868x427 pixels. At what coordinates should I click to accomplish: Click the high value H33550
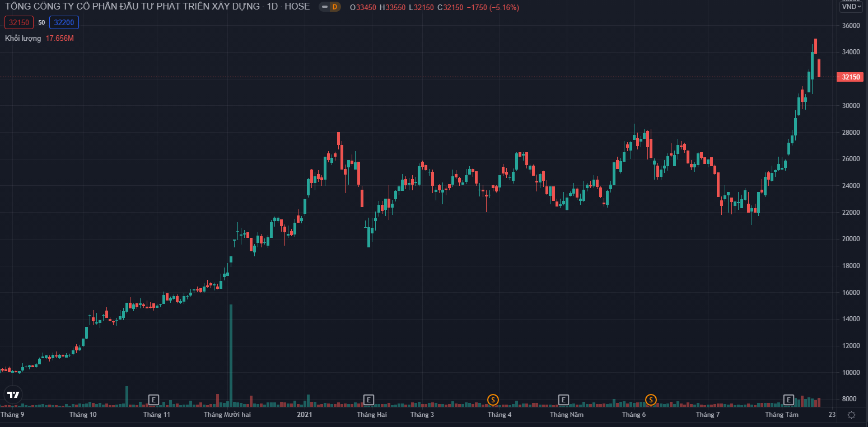pyautogui.click(x=392, y=7)
